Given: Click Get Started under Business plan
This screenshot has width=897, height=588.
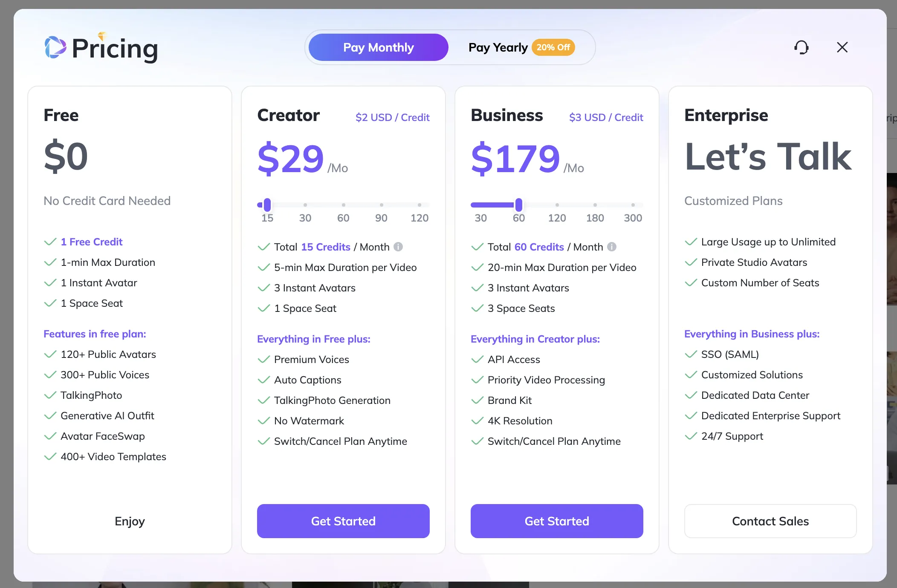Looking at the screenshot, I should point(557,521).
